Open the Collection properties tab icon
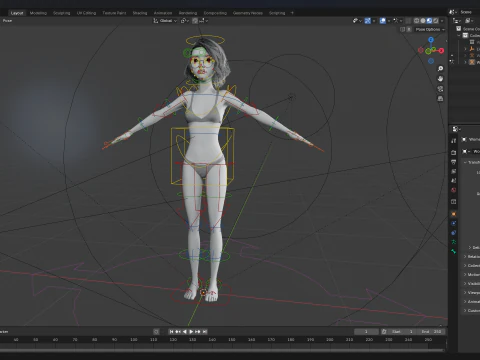 (x=454, y=202)
